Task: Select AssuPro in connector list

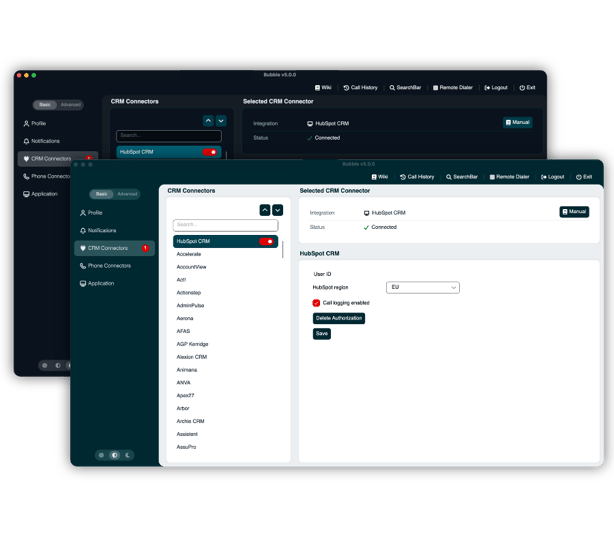Action: 186,447
